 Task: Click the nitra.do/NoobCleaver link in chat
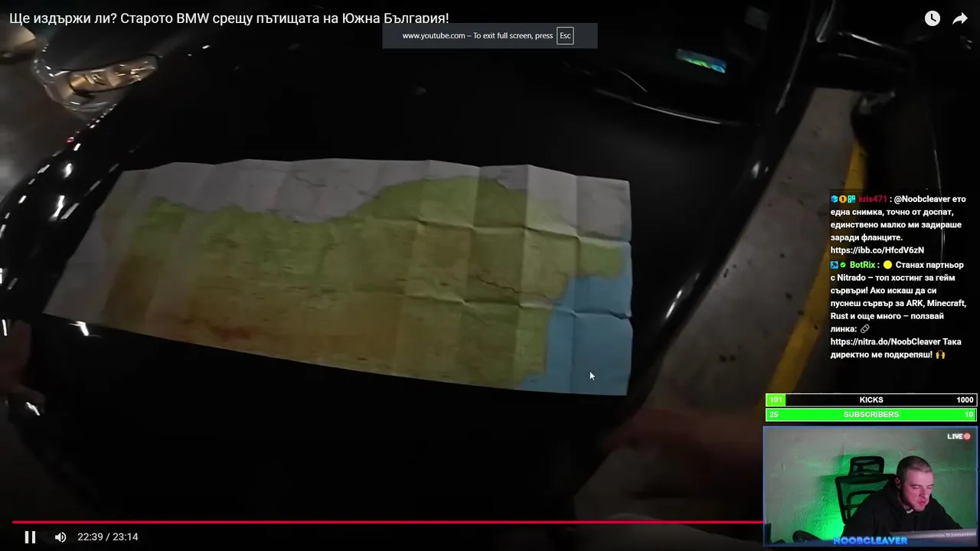[x=884, y=342]
